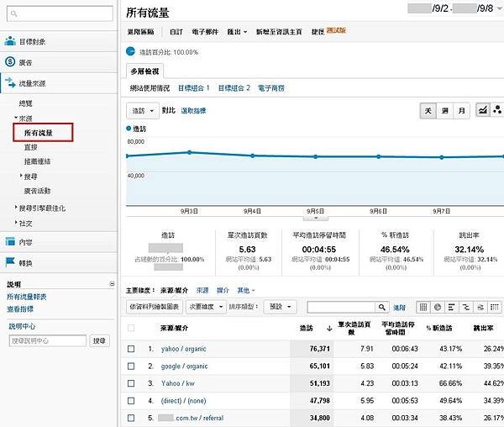Click the magnifier icon in sidebar search box
Image resolution: width=504 pixels, height=427 pixels.
tap(13, 13)
